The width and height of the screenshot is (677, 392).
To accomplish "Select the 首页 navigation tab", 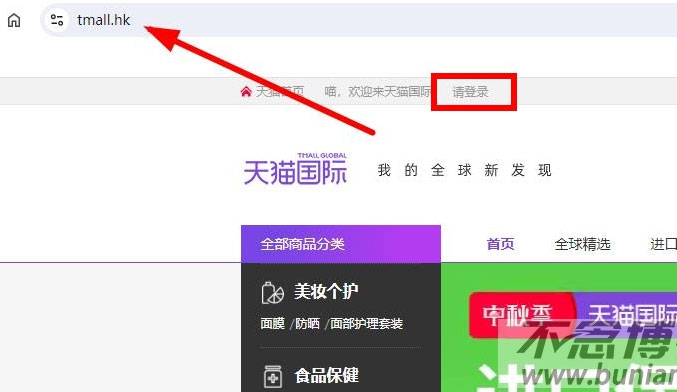I will [x=500, y=244].
